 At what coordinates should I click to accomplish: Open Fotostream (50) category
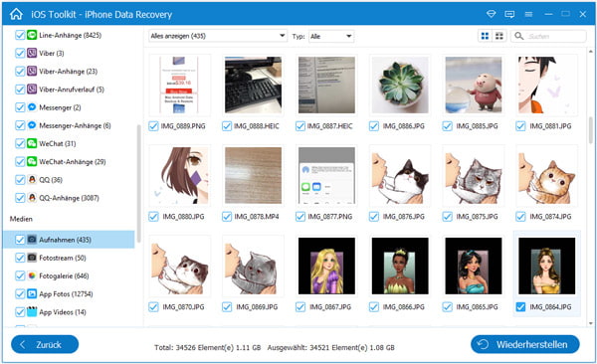pyautogui.click(x=63, y=258)
